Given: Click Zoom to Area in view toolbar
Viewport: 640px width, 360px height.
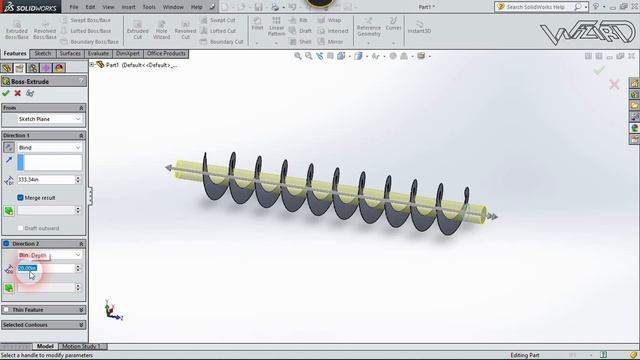Looking at the screenshot, I should click(x=309, y=56).
